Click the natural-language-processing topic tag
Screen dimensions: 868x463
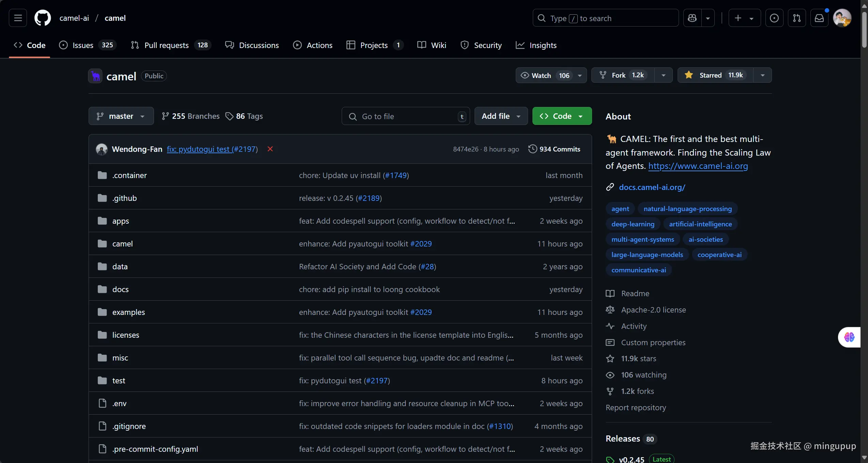coord(687,209)
